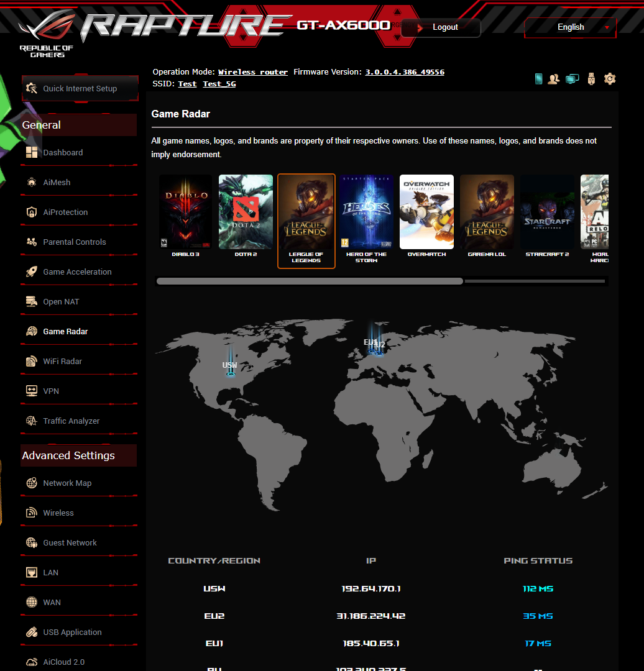Click the Country/Region column header

(x=214, y=560)
